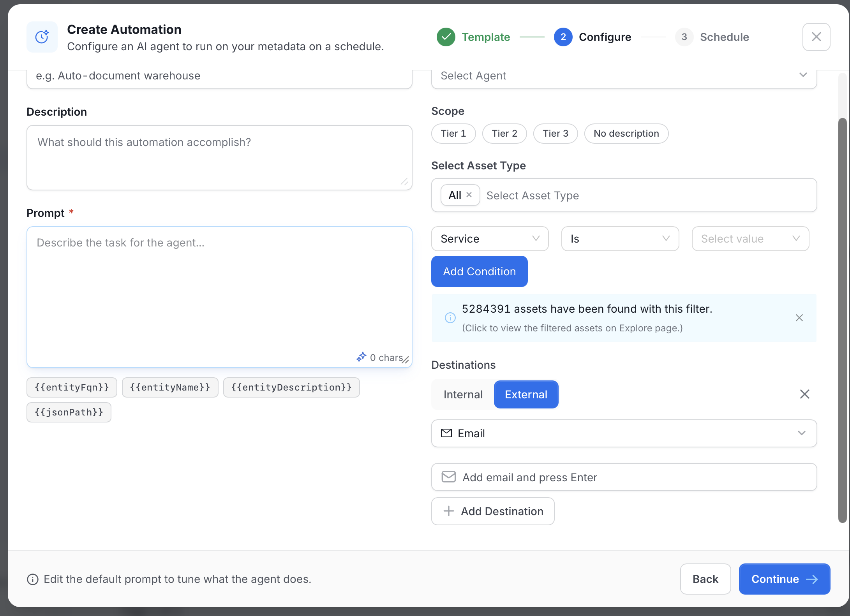This screenshot has width=850, height=616.
Task: Open filtered assets on Explore page
Action: (x=572, y=328)
